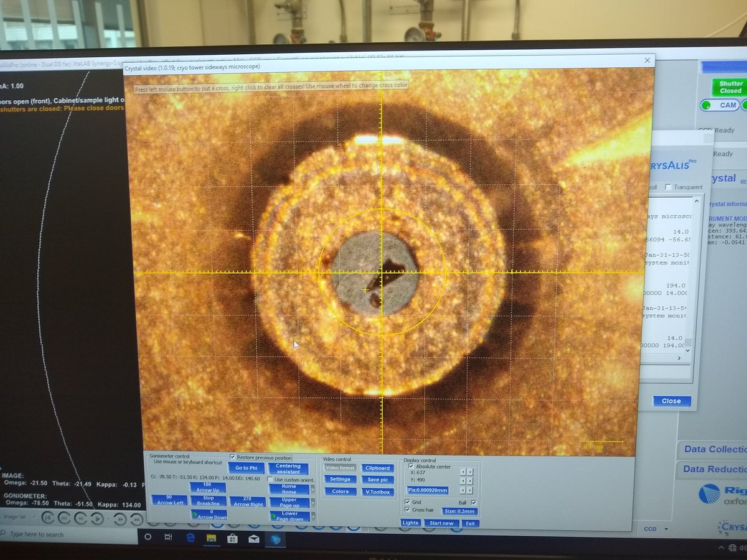The image size is (747, 560).
Task: Decrease Y center with left arrow
Action: 463,481
